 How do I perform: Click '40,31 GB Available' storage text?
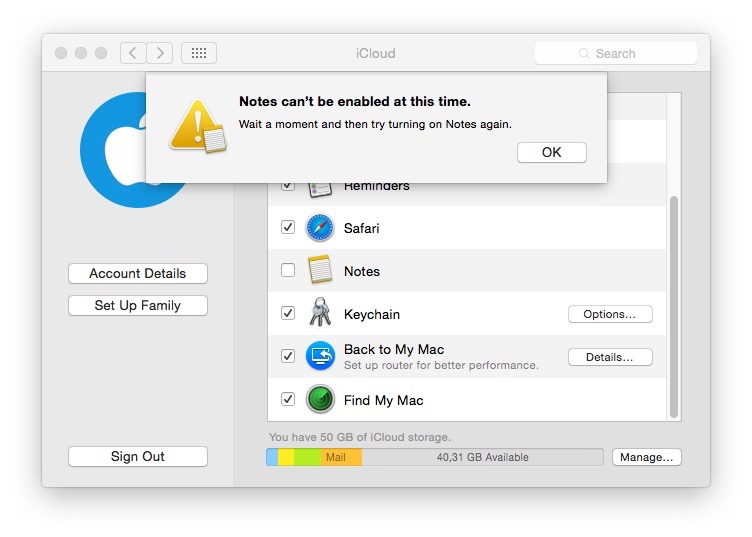click(x=482, y=457)
